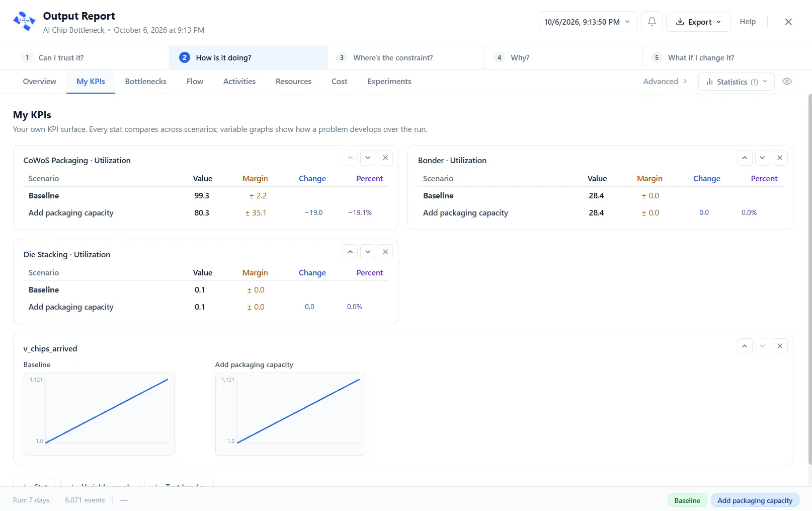Open the Activities tab
The height and width of the screenshot is (511, 812).
(239, 82)
